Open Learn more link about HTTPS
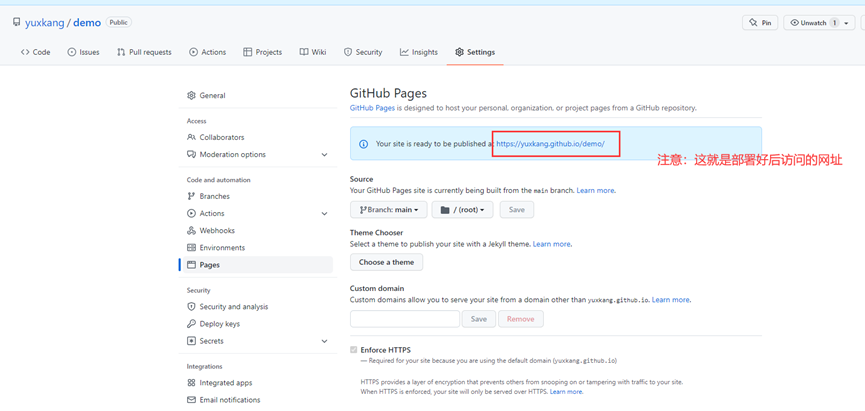Viewport: 865px width, 411px height. pos(566,392)
